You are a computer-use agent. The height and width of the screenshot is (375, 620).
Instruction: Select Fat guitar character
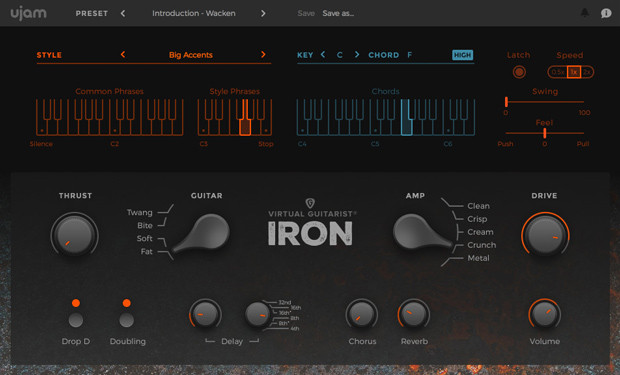[x=146, y=252]
